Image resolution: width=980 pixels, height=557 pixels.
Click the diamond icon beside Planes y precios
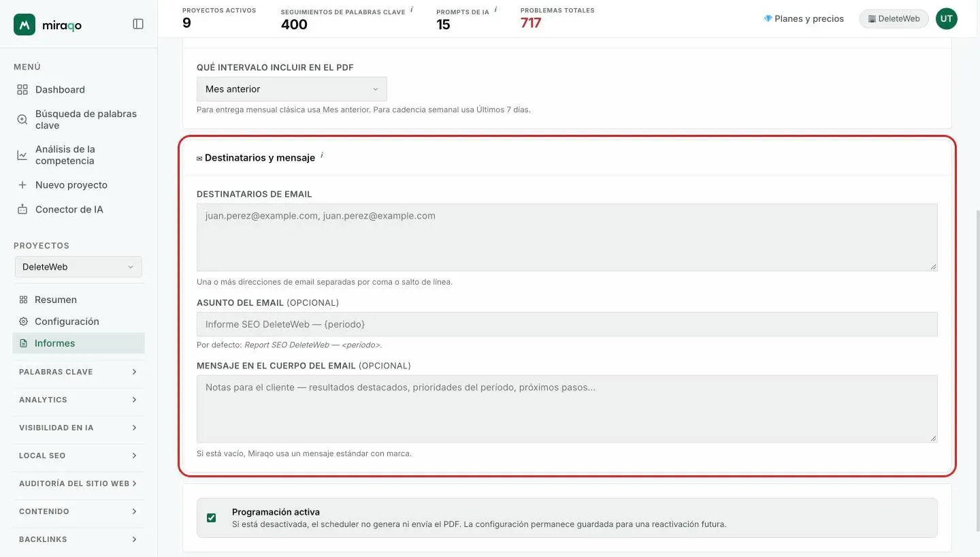(768, 19)
